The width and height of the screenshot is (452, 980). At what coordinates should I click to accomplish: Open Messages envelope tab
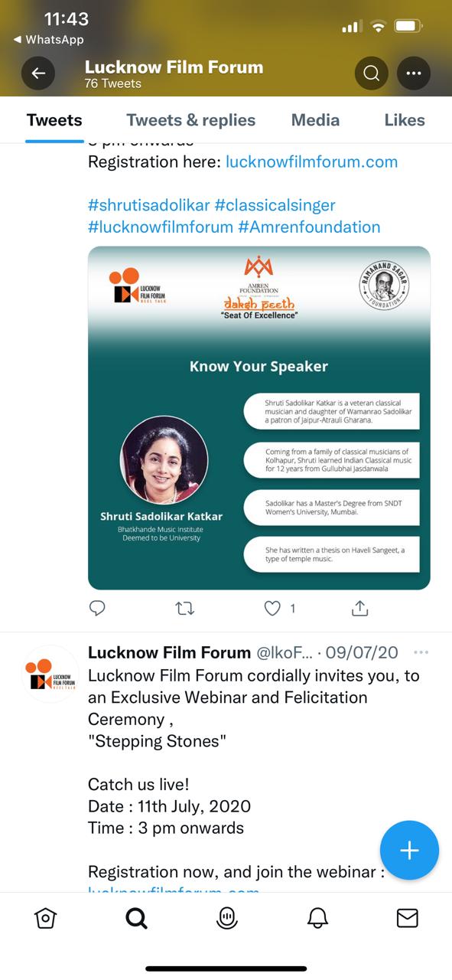pos(408,918)
